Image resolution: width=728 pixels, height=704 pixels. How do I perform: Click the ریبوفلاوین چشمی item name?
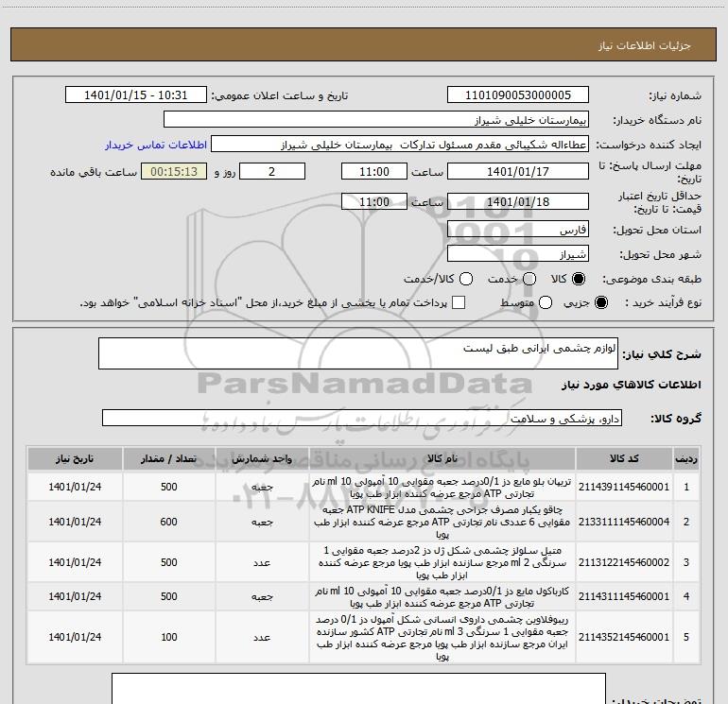click(442, 638)
